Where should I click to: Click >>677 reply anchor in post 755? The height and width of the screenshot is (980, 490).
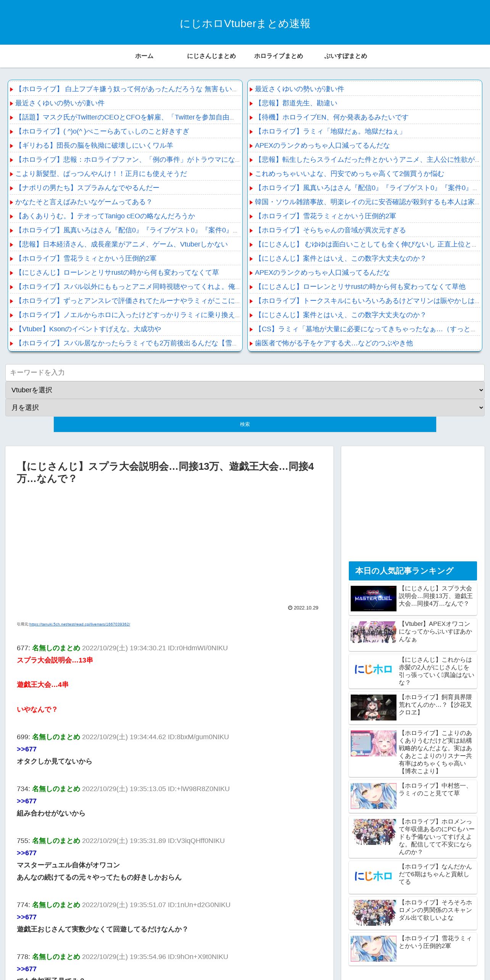pyautogui.click(x=27, y=853)
